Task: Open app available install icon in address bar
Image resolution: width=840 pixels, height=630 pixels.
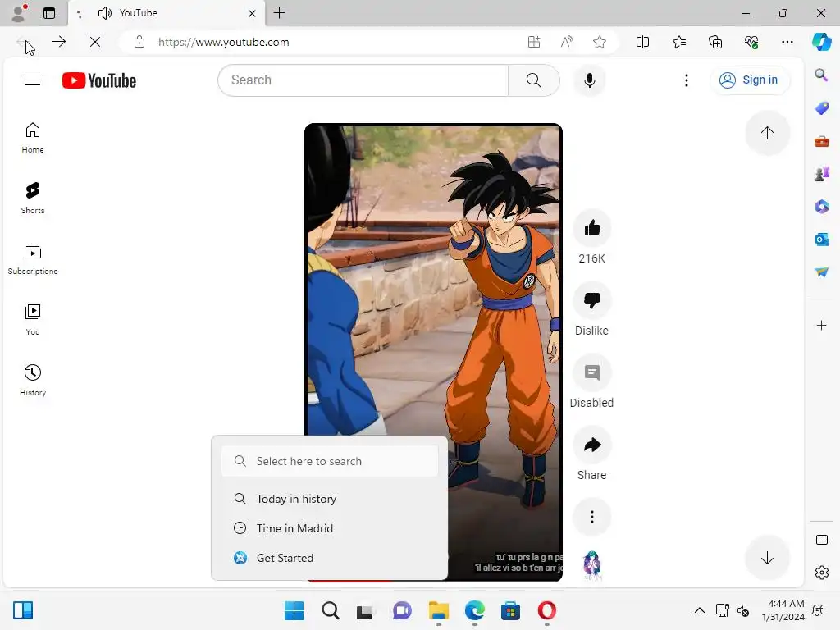Action: (533, 42)
